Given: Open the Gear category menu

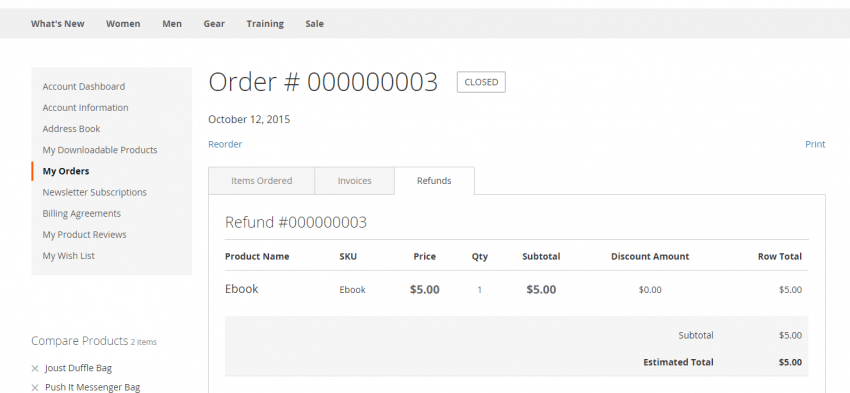Looking at the screenshot, I should coord(214,24).
